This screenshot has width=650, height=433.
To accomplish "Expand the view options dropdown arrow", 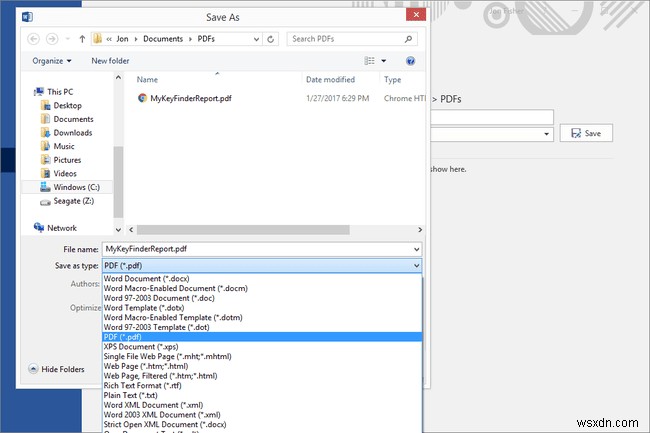I will tap(384, 61).
